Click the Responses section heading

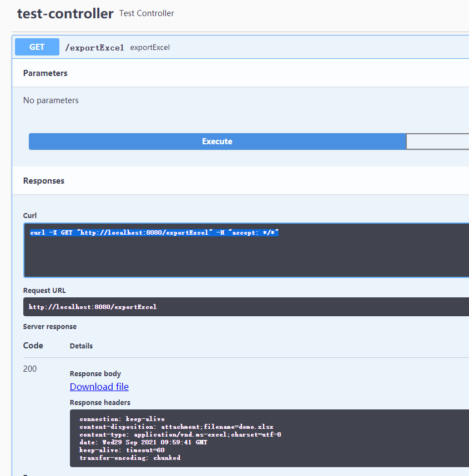point(44,181)
